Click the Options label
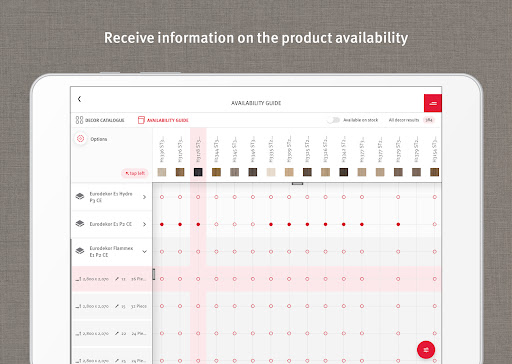This screenshot has height=364, width=512. (x=99, y=139)
